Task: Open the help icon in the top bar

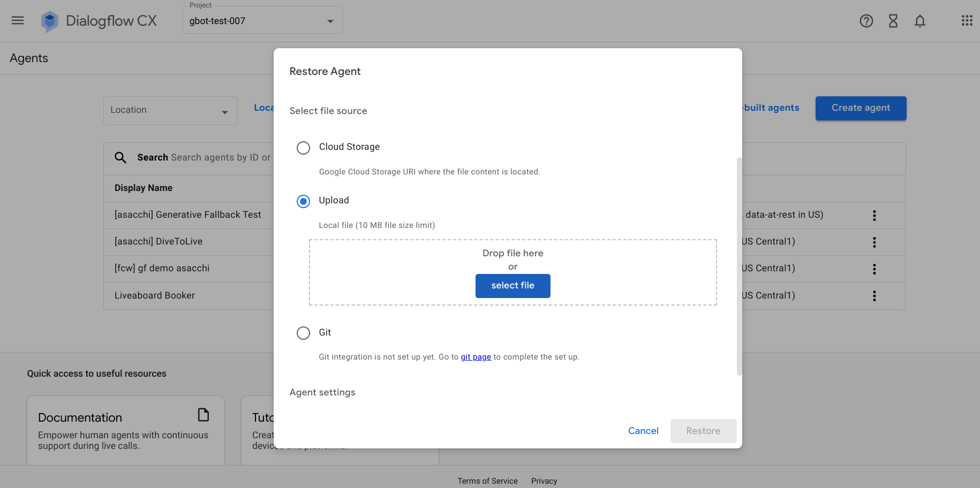Action: pyautogui.click(x=866, y=21)
